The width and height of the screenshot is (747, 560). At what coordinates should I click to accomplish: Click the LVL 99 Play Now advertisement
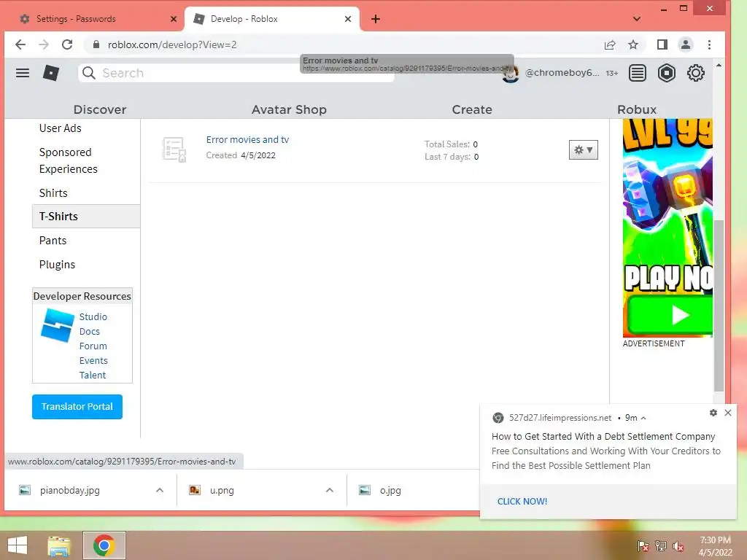pos(667,227)
